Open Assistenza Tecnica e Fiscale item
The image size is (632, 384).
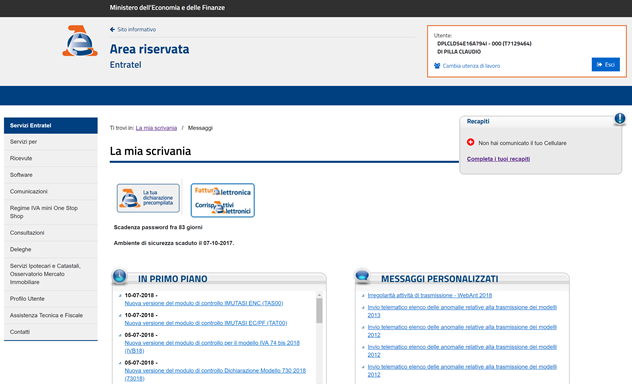click(51, 315)
